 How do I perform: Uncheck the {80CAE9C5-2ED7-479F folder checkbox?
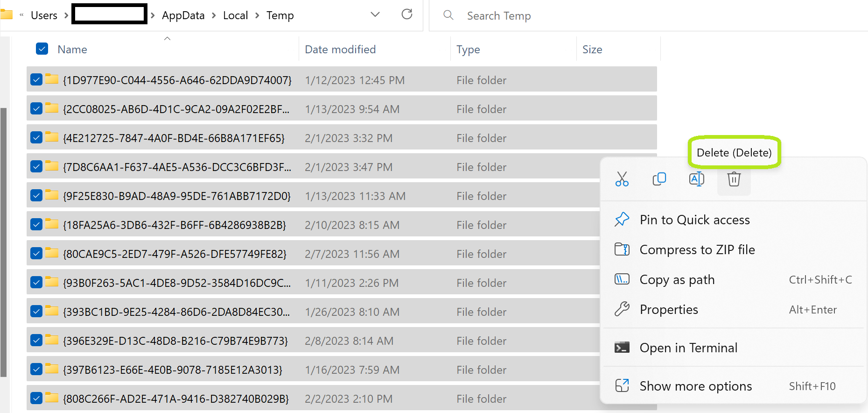[x=36, y=253]
